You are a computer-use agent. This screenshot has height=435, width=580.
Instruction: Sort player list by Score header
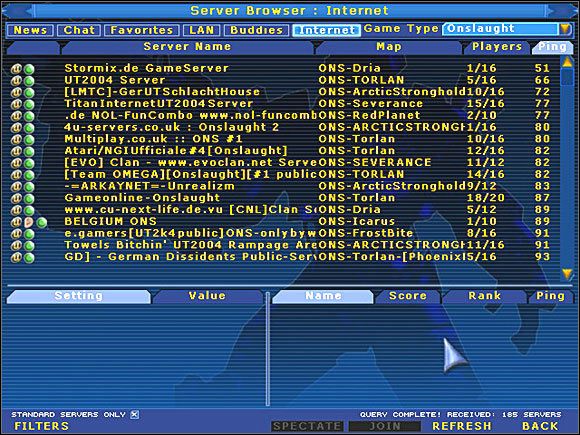point(408,296)
